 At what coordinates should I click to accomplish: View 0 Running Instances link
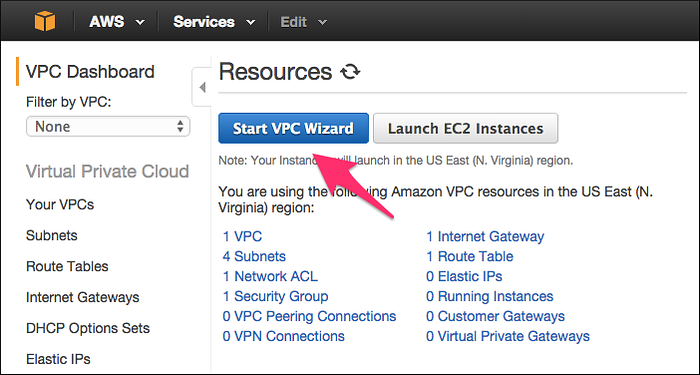pyautogui.click(x=489, y=296)
